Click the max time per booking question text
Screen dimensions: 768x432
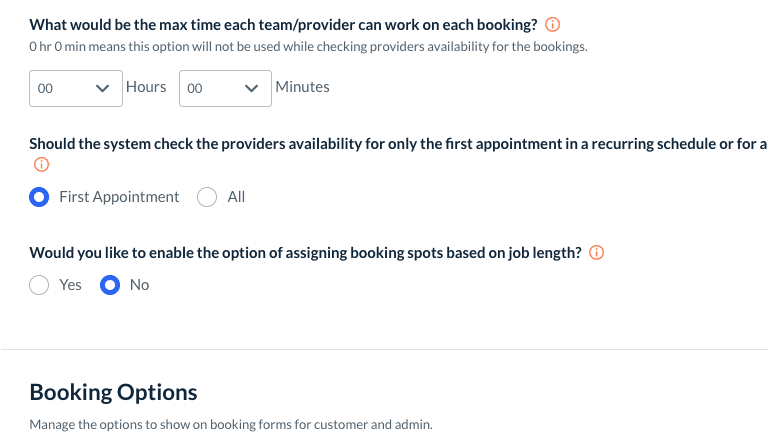pyautogui.click(x=284, y=24)
